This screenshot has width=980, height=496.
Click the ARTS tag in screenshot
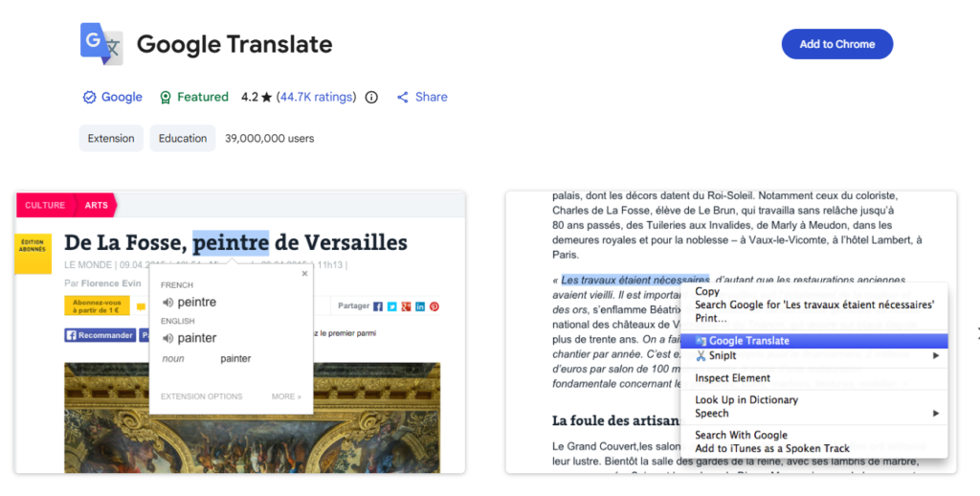pyautogui.click(x=97, y=205)
